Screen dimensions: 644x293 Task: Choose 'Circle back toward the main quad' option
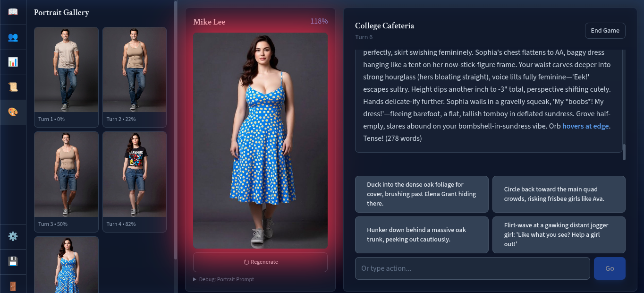pyautogui.click(x=559, y=194)
